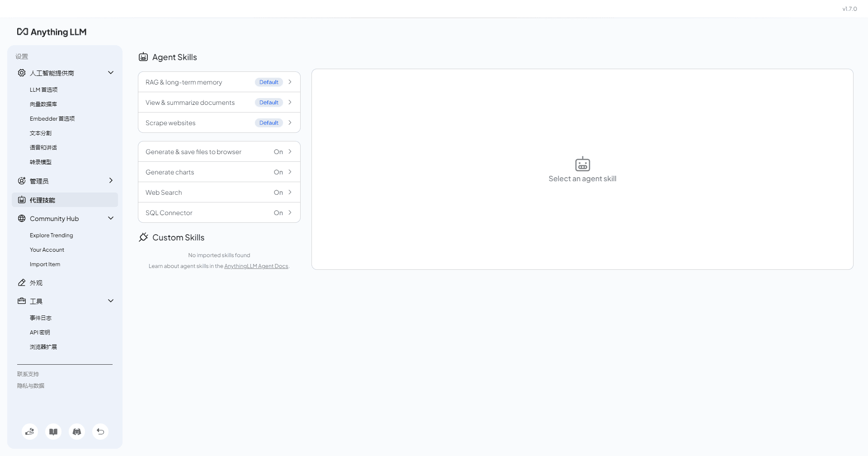
Task: Click Default badge on View & summarize documents
Action: pos(269,103)
